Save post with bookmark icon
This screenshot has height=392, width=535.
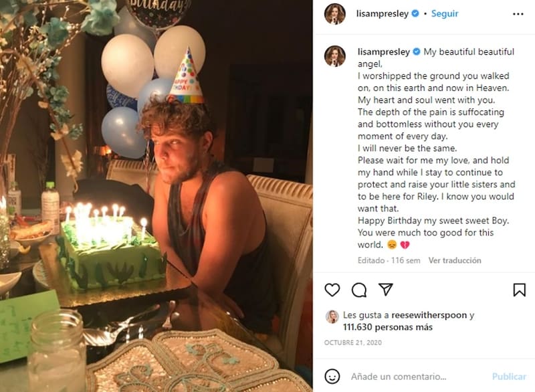pyautogui.click(x=519, y=290)
